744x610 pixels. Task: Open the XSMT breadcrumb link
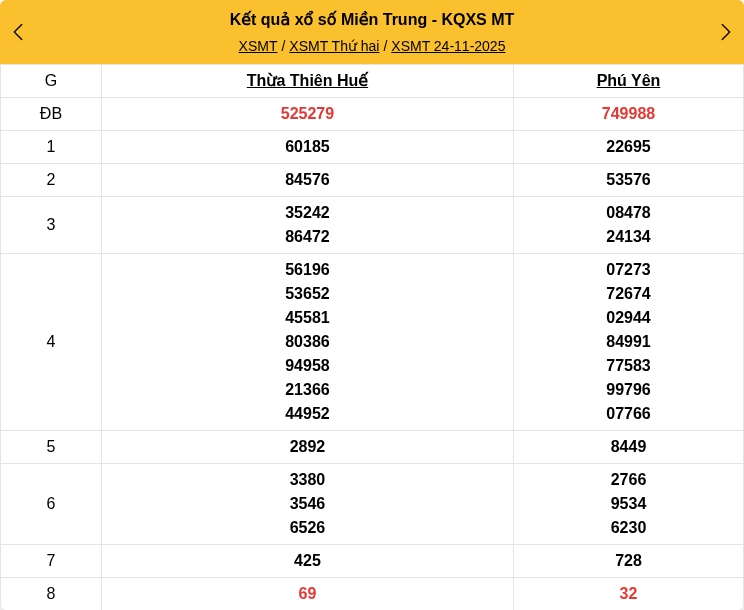pyautogui.click(x=257, y=46)
